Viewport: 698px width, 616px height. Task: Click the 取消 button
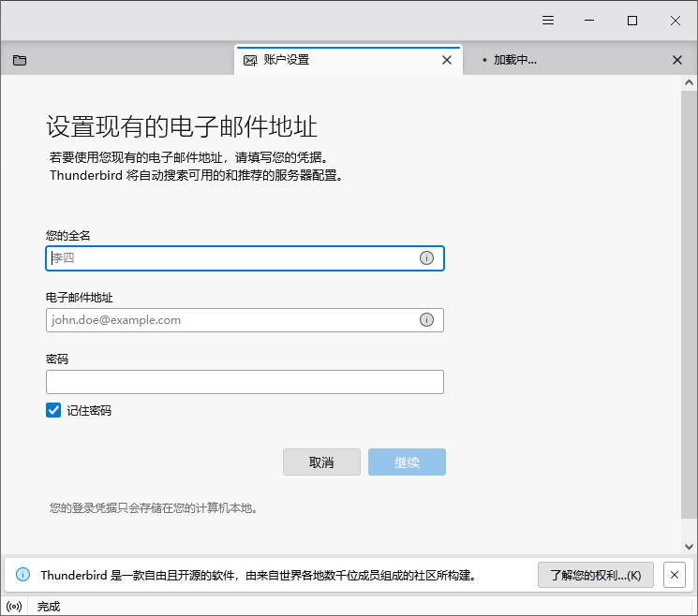321,462
